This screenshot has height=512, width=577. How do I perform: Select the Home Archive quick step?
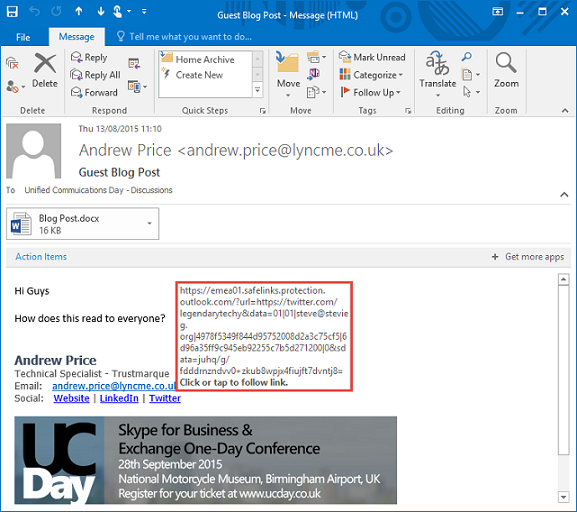[205, 59]
